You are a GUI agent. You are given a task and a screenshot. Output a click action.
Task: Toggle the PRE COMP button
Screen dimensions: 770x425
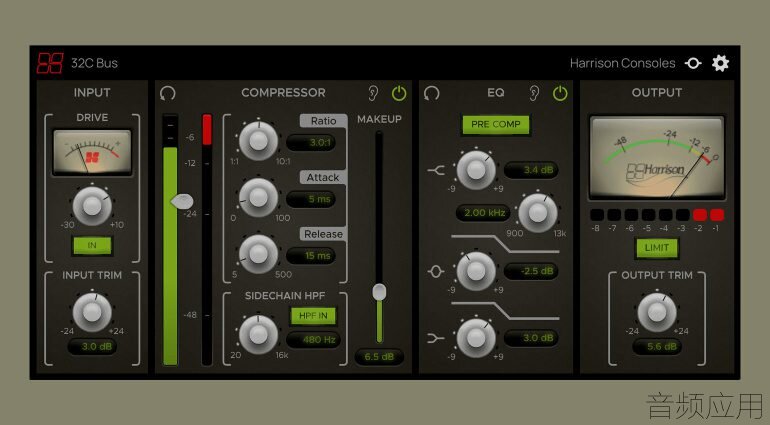coord(495,125)
